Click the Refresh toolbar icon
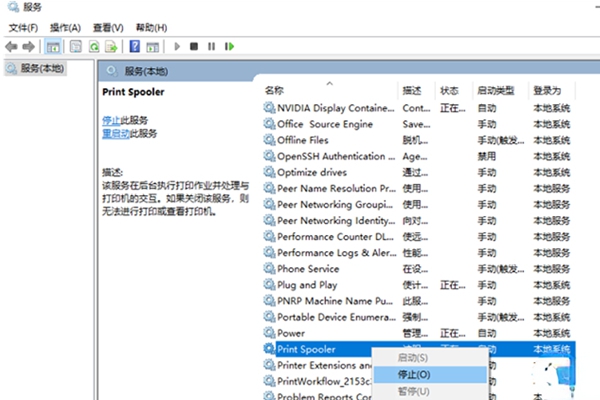 (94, 47)
